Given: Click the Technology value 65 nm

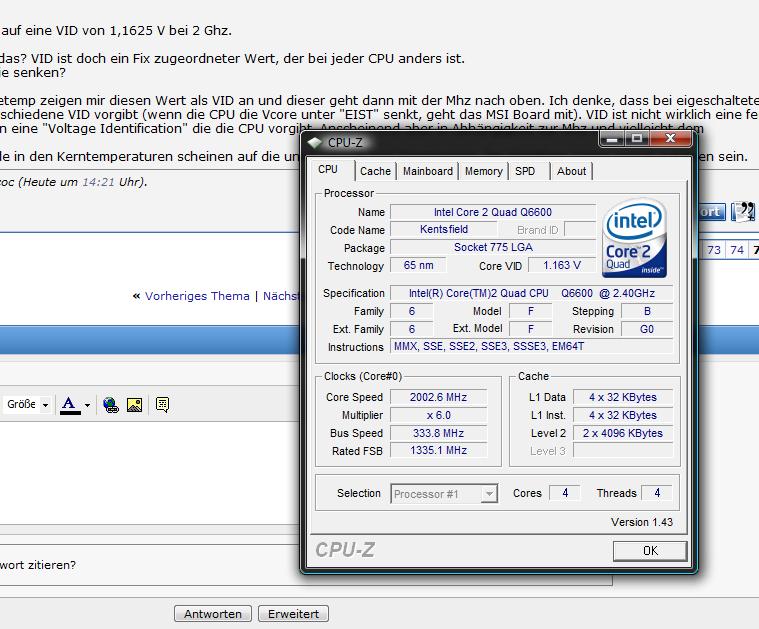Looking at the screenshot, I should click(418, 265).
